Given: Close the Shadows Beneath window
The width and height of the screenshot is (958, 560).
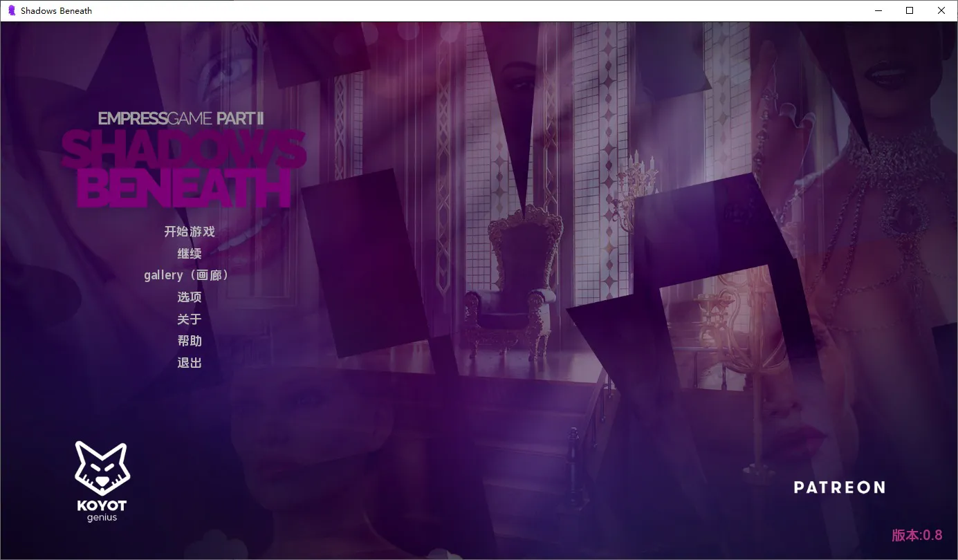Looking at the screenshot, I should (x=941, y=10).
